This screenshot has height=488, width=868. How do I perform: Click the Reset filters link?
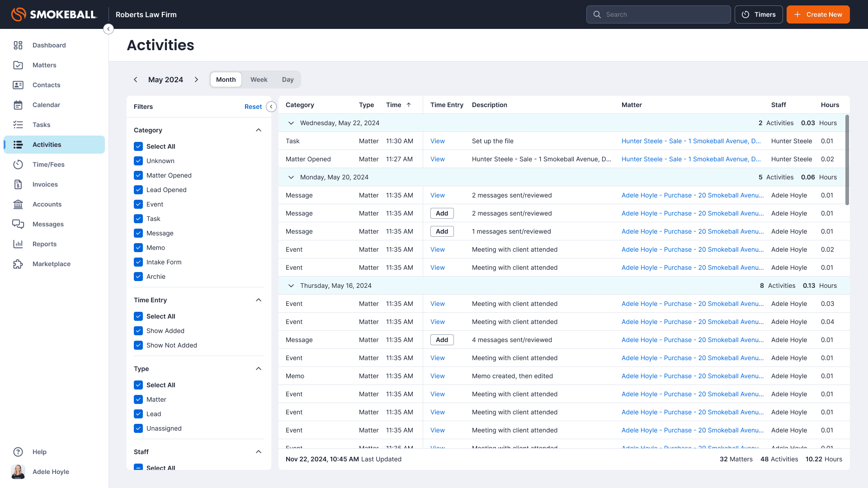tap(253, 107)
